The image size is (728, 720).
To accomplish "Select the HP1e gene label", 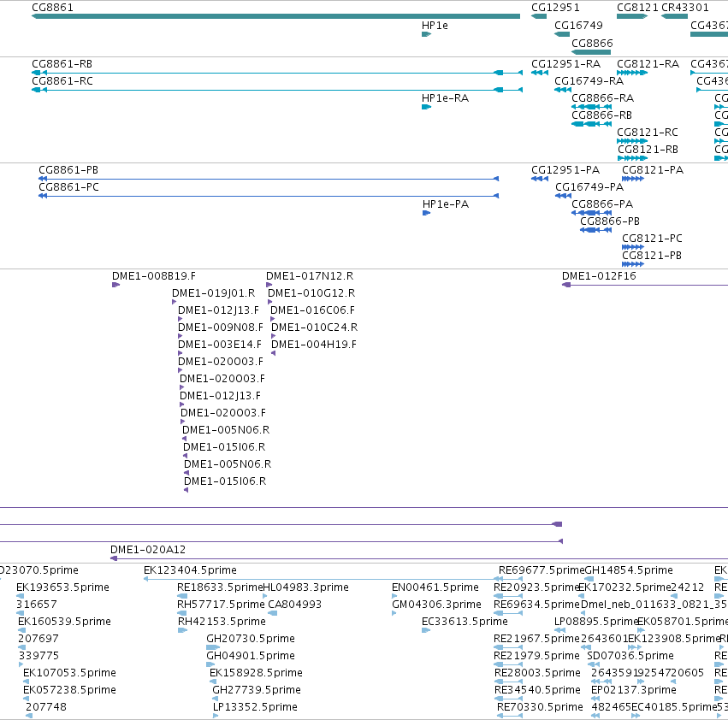I will [x=435, y=26].
